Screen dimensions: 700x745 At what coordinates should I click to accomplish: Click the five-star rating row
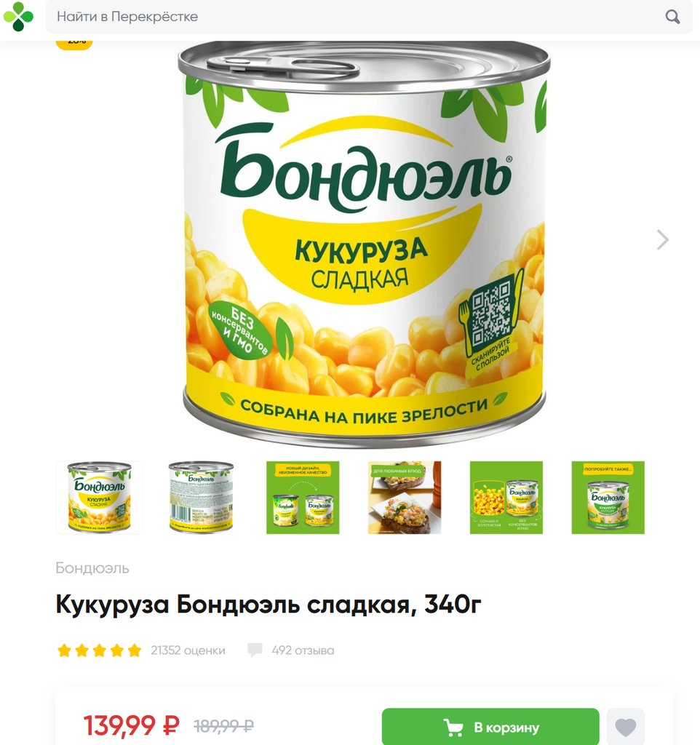[x=99, y=650]
